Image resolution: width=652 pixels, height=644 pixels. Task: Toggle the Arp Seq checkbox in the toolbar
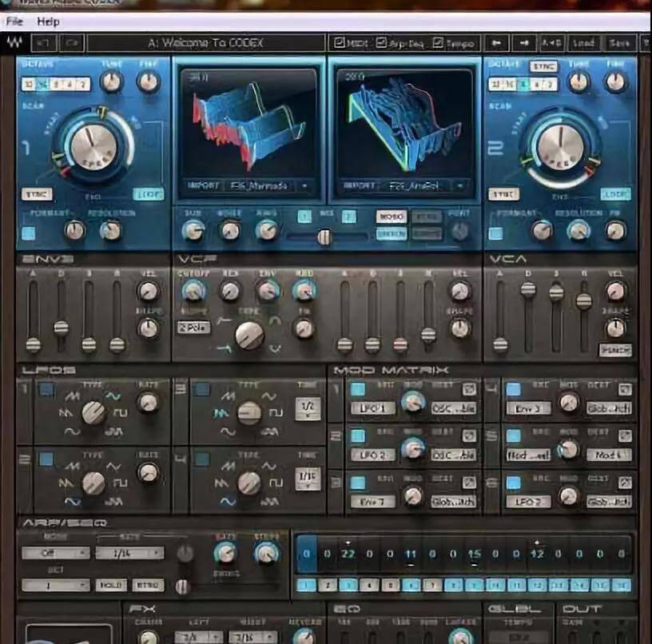[x=381, y=42]
